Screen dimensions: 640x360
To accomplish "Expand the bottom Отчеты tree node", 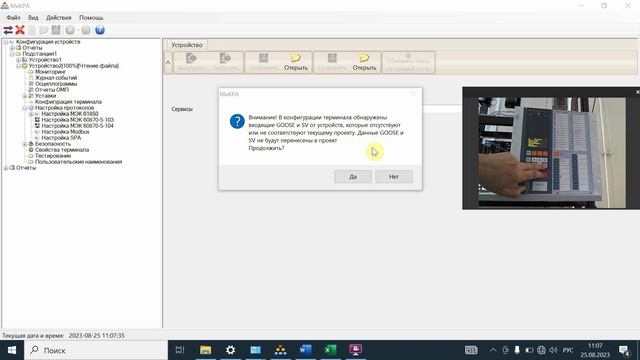I will 6,168.
